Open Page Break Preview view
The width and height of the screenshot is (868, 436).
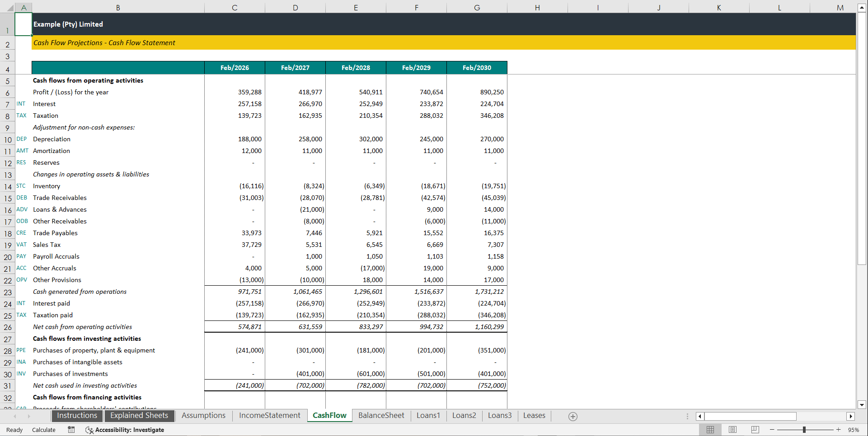click(755, 430)
